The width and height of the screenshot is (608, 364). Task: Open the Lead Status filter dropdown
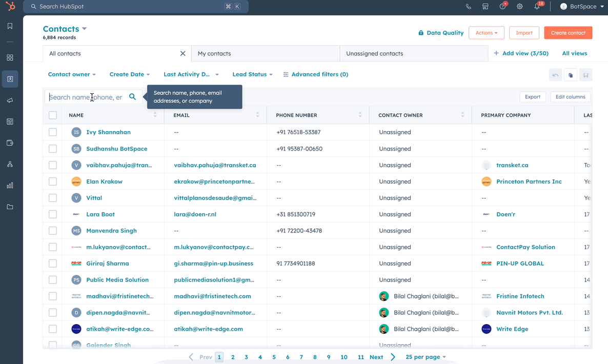252,74
